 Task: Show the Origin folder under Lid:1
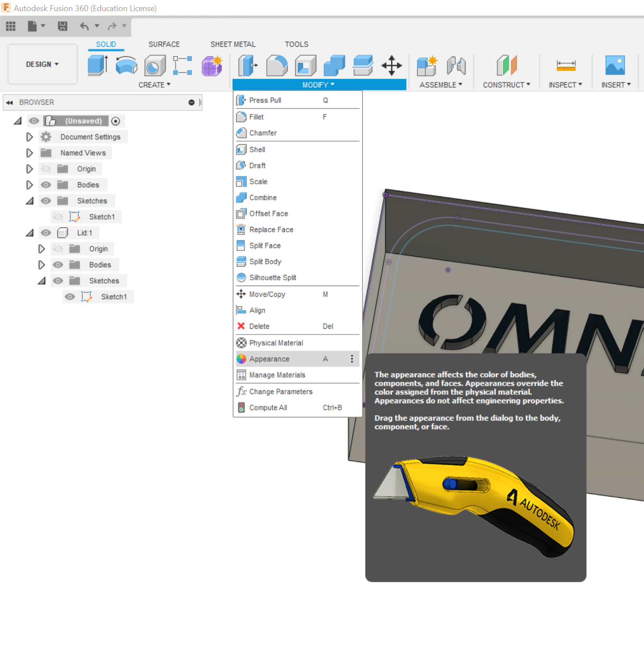[x=58, y=249]
